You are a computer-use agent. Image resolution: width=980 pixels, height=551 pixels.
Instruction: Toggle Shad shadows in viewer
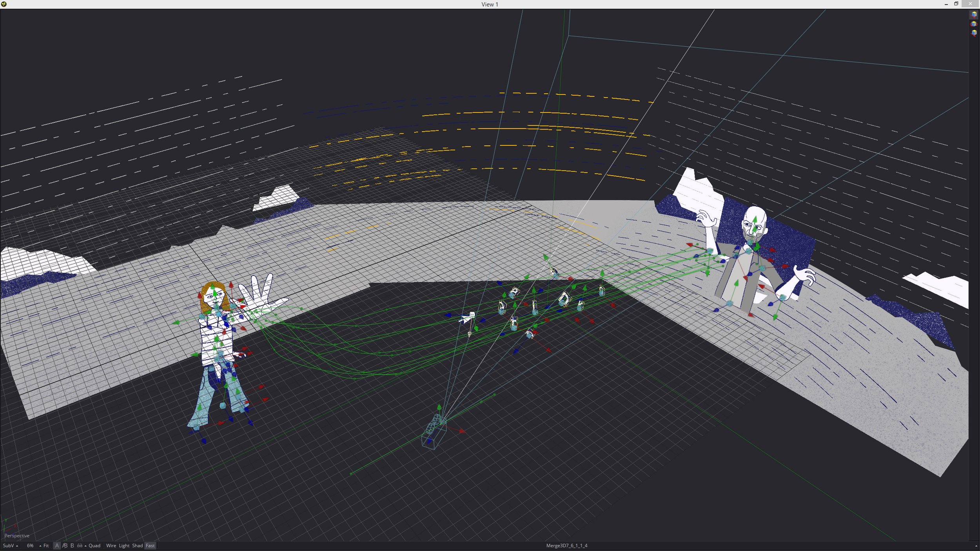137,546
